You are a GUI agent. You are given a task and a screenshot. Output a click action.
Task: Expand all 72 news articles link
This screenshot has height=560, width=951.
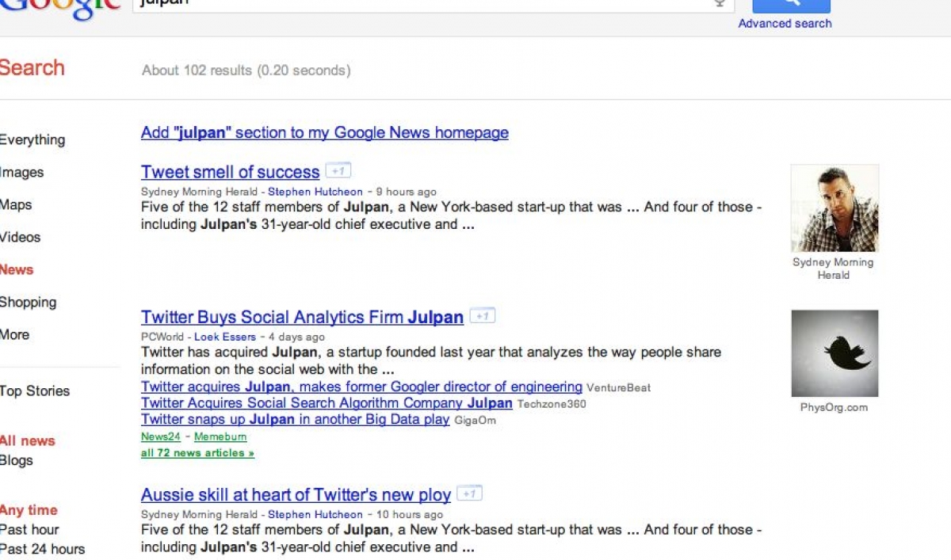tap(197, 453)
